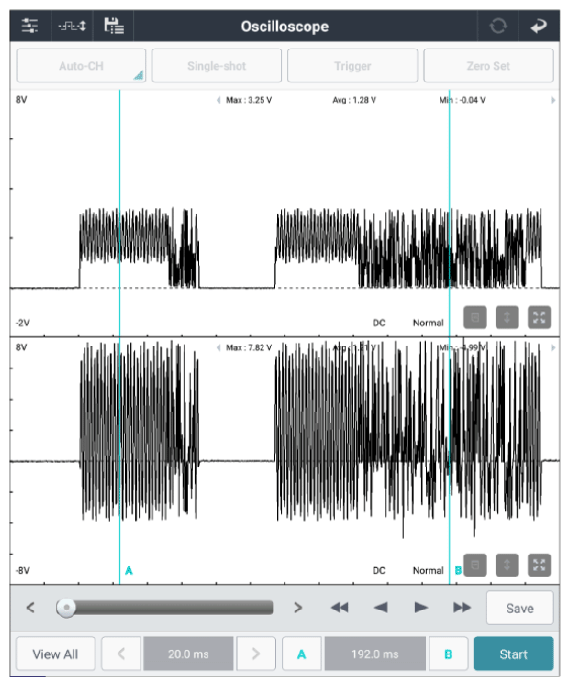Show next measurement on lower channel stats
The height and width of the screenshot is (686, 570).
553,348
